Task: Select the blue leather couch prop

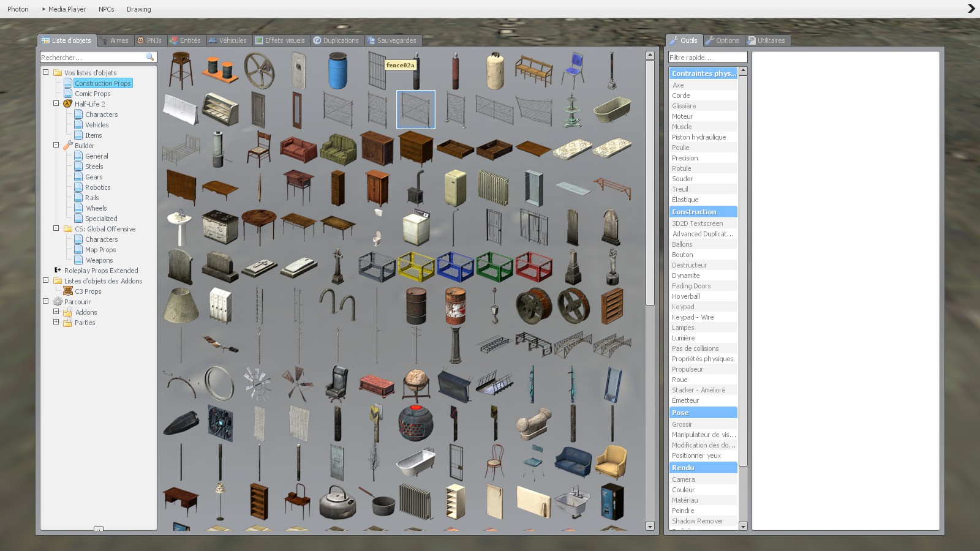Action: click(x=573, y=462)
